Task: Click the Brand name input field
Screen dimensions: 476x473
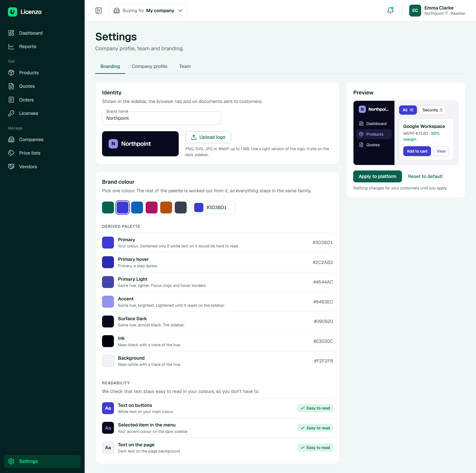Action: [161, 118]
